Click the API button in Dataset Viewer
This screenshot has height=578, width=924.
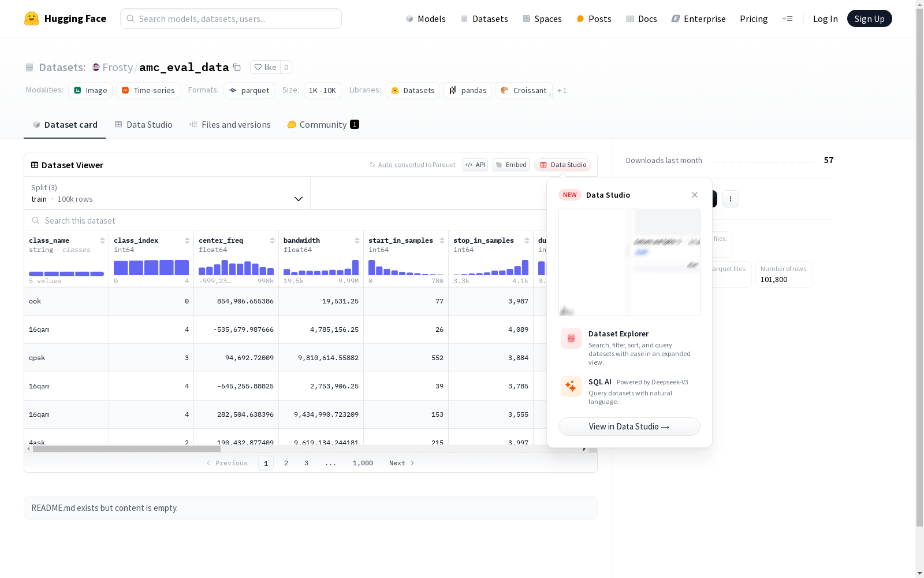[x=475, y=165]
